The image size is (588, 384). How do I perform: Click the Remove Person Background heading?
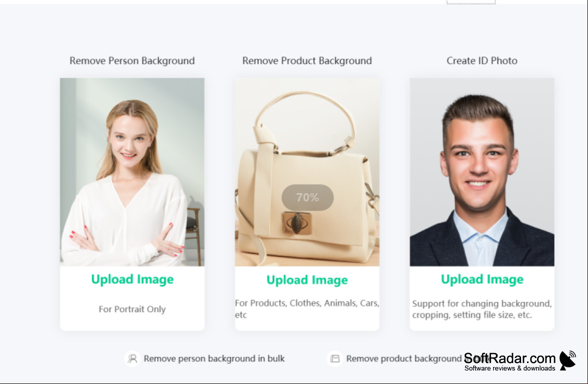tap(132, 61)
